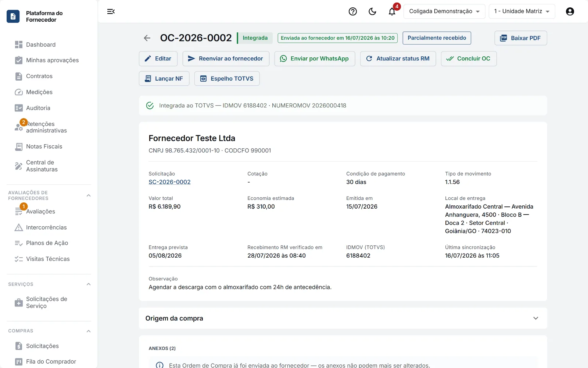Open Minhas aprovações menu item

click(x=49, y=60)
